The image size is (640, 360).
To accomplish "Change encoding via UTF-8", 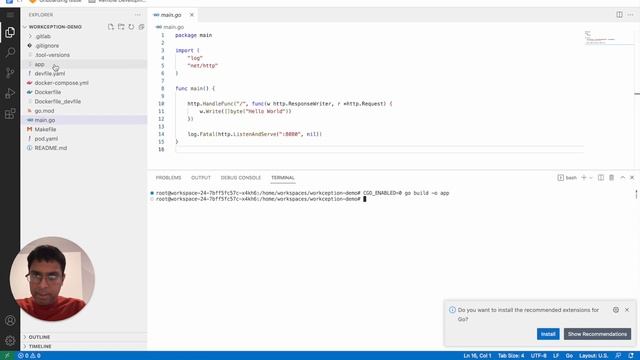I will 538,356.
